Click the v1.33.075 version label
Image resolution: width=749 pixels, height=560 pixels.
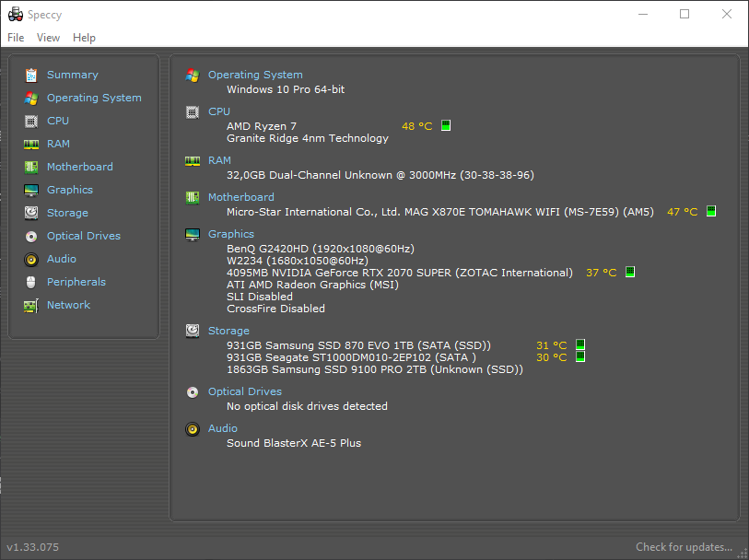tap(33, 547)
